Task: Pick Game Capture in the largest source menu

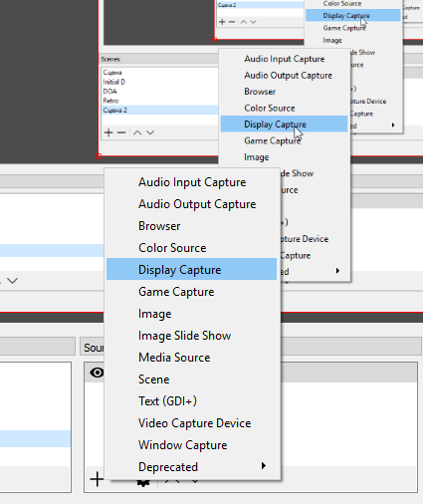Action: click(x=192, y=292)
